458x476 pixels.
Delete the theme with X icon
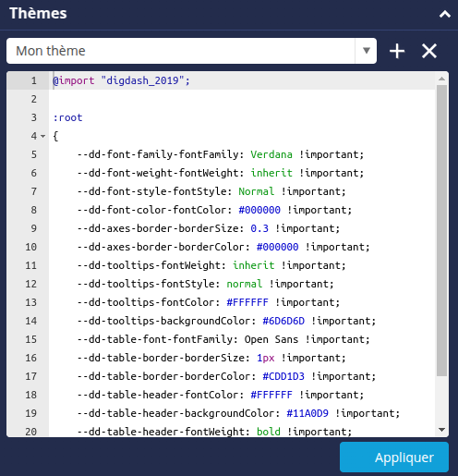click(429, 51)
